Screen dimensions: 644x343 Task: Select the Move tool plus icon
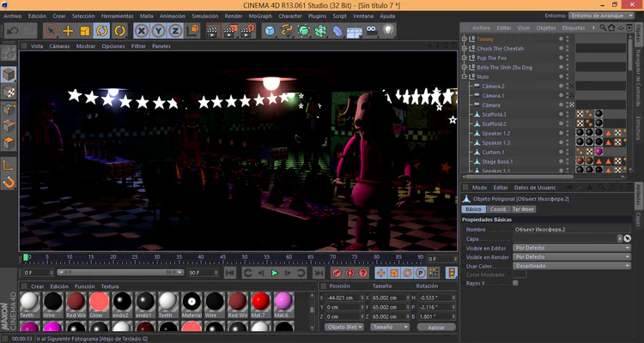tap(68, 31)
